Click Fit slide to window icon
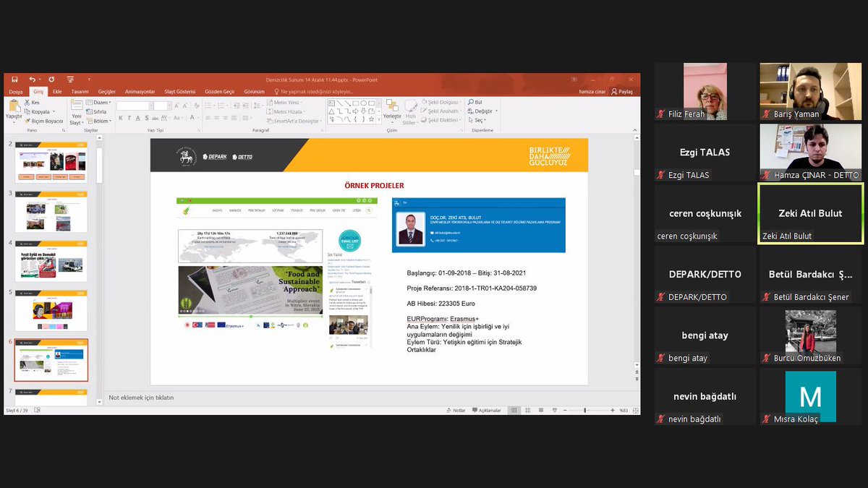This screenshot has width=868, height=488. pos(635,411)
